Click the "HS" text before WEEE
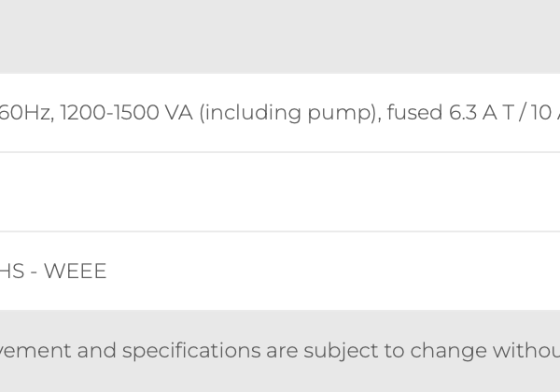Viewport: 560px width, 392px height. (12, 271)
